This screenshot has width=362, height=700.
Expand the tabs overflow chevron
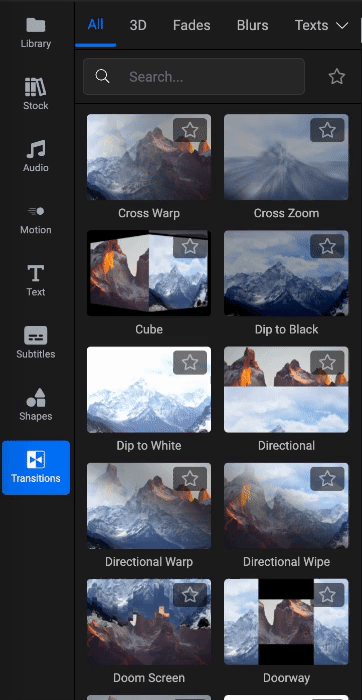[x=342, y=25]
